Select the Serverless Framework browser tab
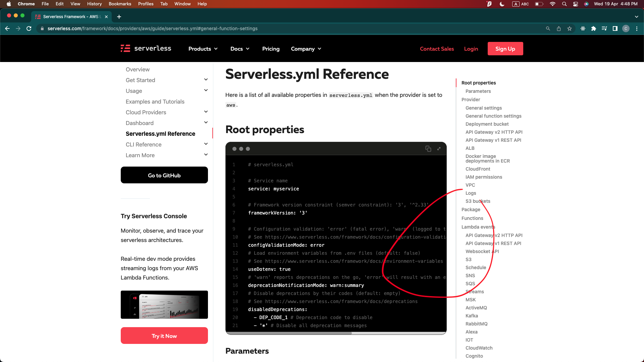644x362 pixels. [69, 16]
